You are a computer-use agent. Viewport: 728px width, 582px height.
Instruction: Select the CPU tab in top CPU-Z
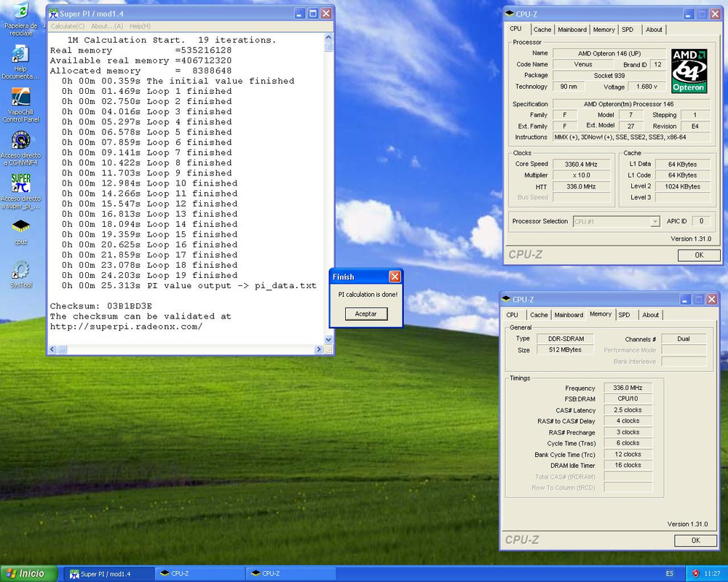click(516, 29)
